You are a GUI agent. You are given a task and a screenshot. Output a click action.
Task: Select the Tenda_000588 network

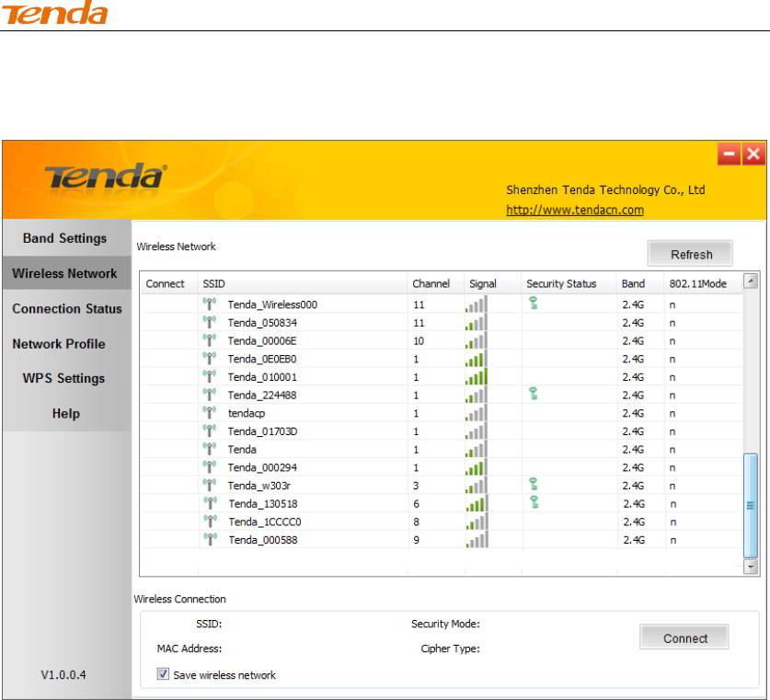click(442, 540)
